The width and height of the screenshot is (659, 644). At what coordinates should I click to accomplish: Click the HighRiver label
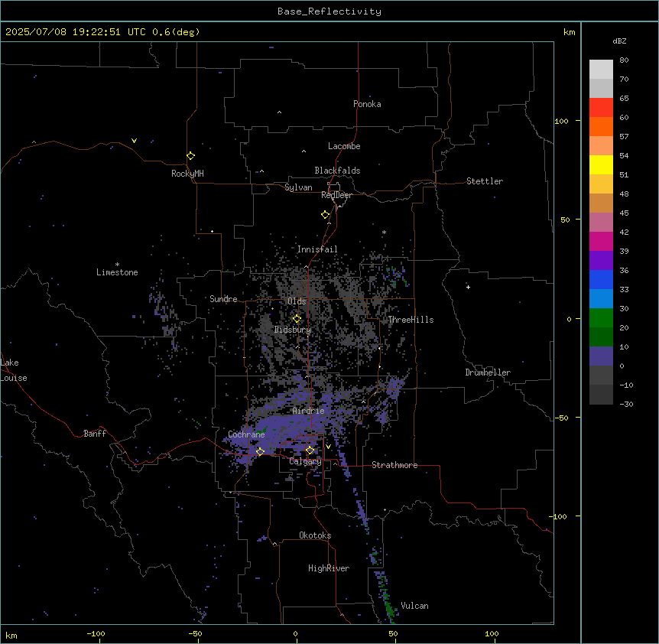pos(329,568)
